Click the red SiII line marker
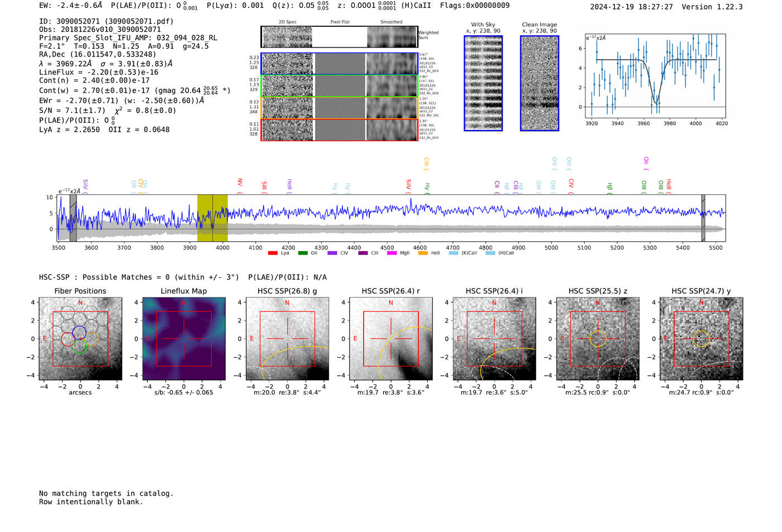 click(264, 187)
